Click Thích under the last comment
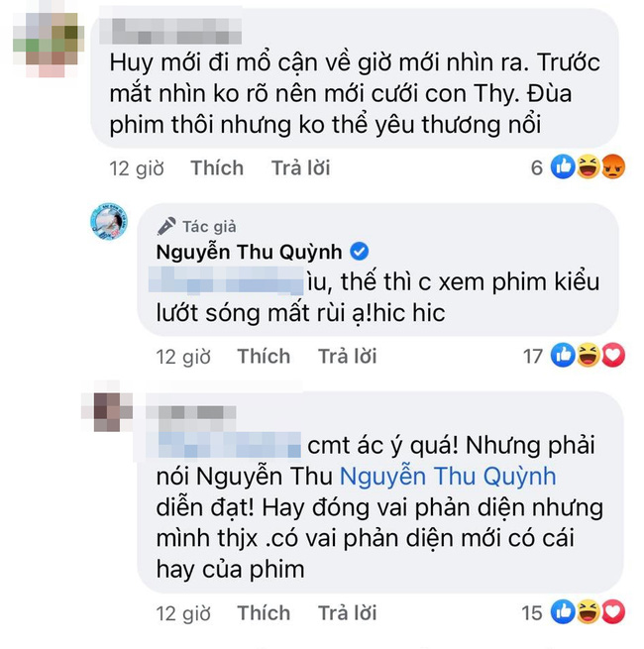The image size is (644, 649). (264, 613)
